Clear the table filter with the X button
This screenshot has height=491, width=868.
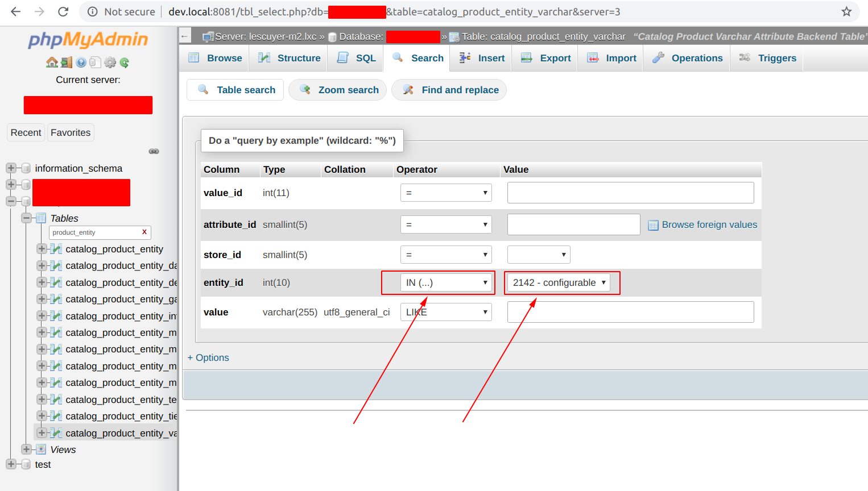144,232
